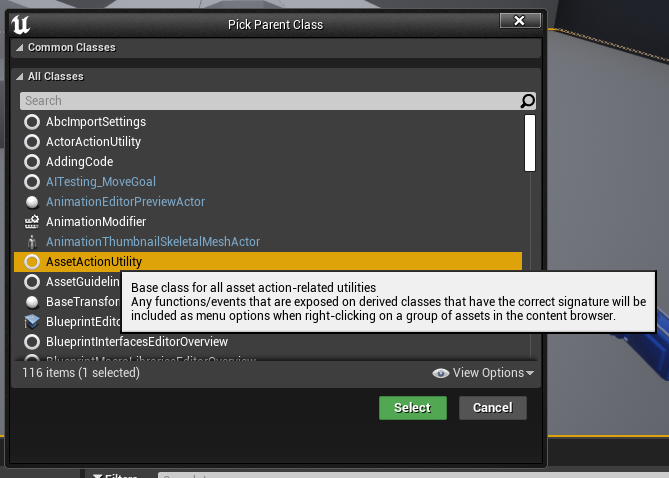Close the Pick Parent Class dialog

pos(520,21)
